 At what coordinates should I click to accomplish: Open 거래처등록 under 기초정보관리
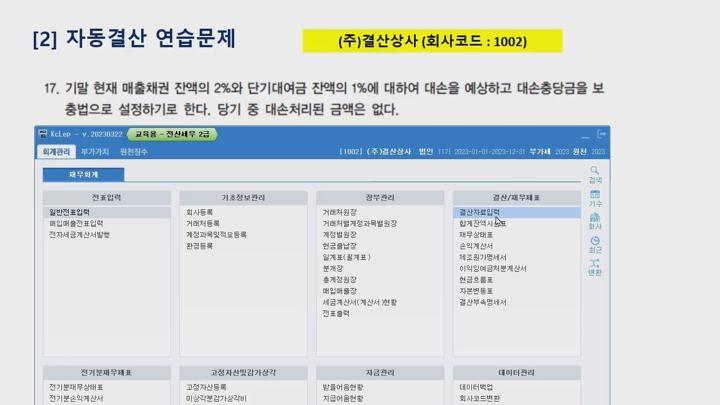pyautogui.click(x=202, y=223)
